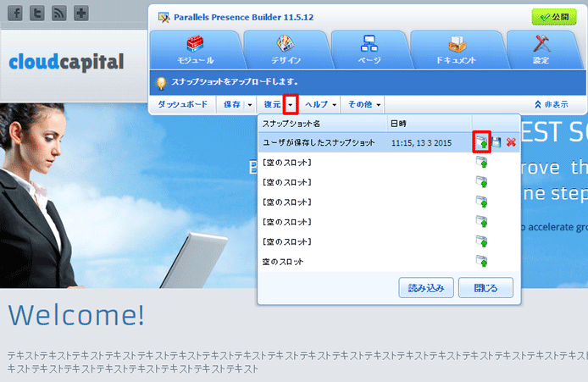Viewport: 588px width, 382px height.
Task: Click the Facebook social icon
Action: click(x=16, y=14)
